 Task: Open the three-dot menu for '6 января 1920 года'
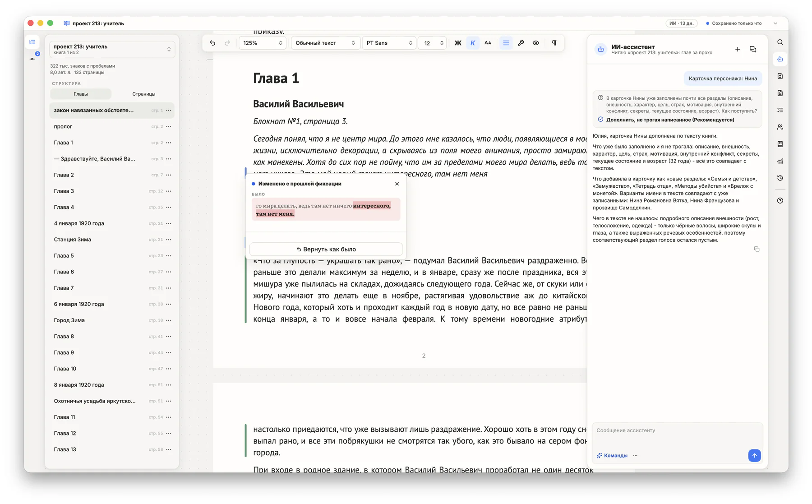tap(169, 304)
